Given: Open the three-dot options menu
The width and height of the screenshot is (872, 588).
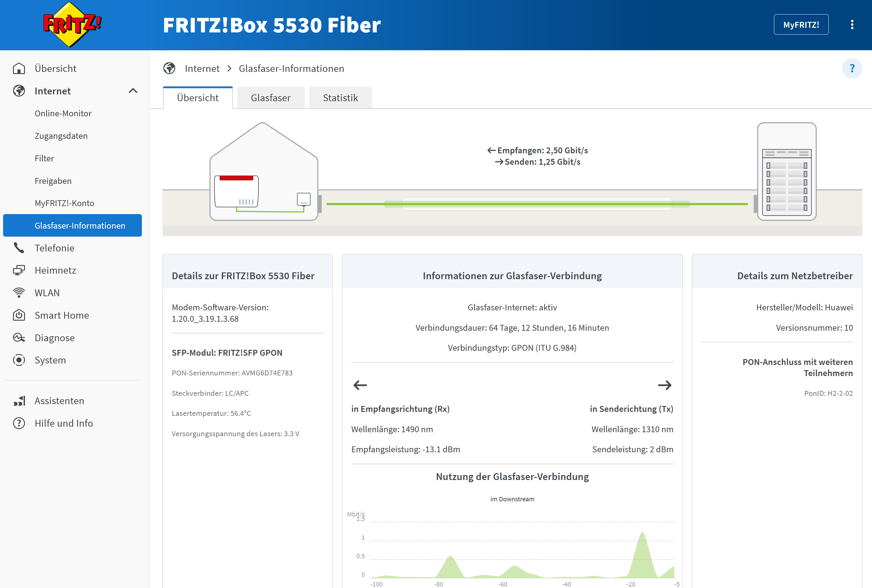Looking at the screenshot, I should pyautogui.click(x=852, y=25).
